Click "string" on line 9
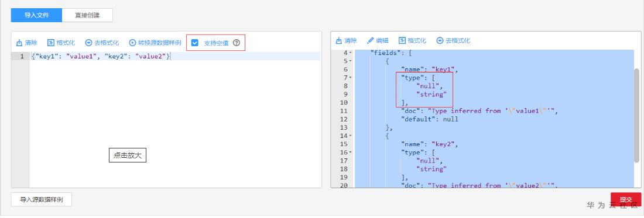This screenshot has height=218, width=644. pyautogui.click(x=431, y=94)
